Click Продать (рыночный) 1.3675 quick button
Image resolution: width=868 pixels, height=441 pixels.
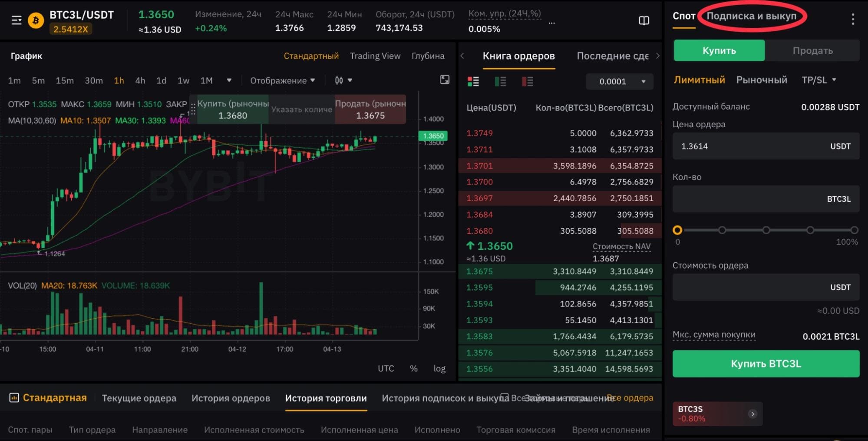(370, 109)
